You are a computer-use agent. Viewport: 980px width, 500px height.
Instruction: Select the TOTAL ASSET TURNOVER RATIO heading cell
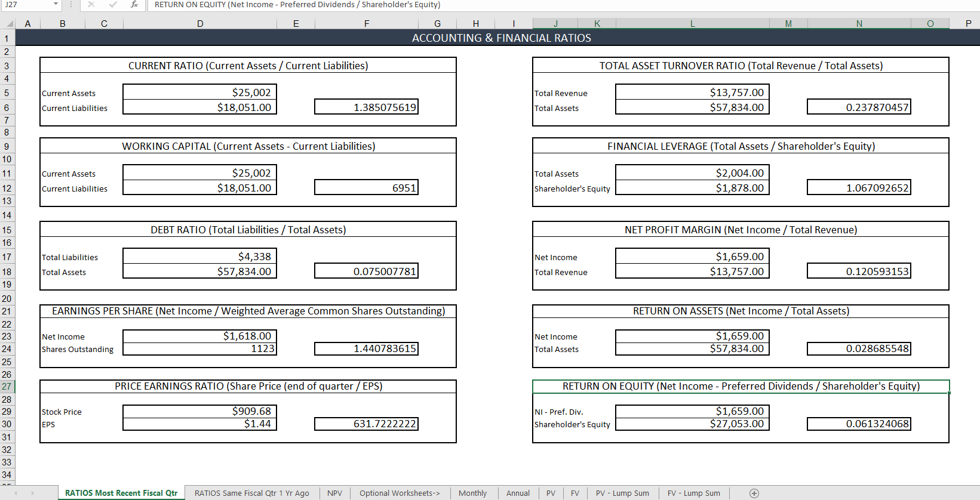pos(741,66)
